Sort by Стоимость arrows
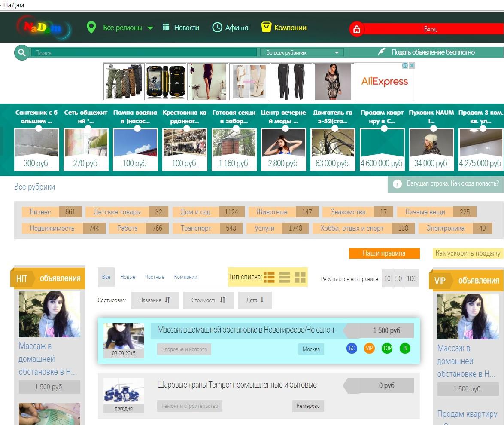504x425 pixels. tap(208, 300)
